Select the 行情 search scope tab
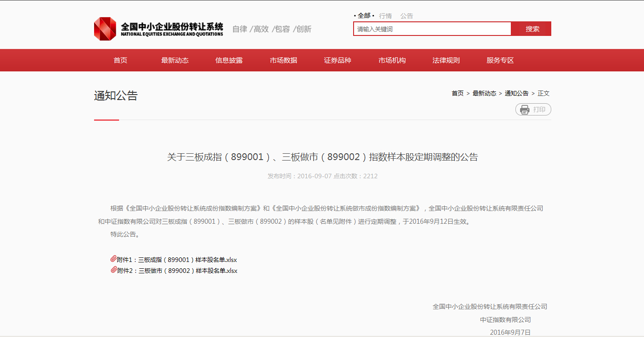The height and width of the screenshot is (337, 644). (x=385, y=16)
